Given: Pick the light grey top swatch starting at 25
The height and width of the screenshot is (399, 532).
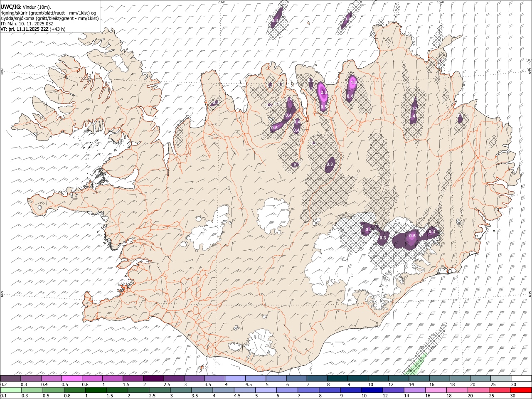Looking at the screenshot, I should (x=501, y=379).
